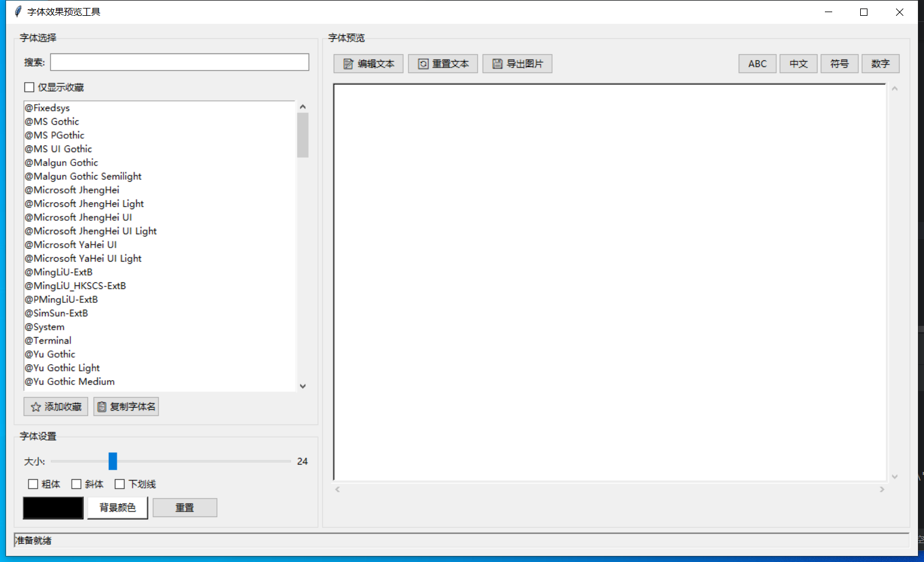This screenshot has width=924, height=562.
Task: Click the preview area's scroll-right arrow
Action: pos(882,489)
